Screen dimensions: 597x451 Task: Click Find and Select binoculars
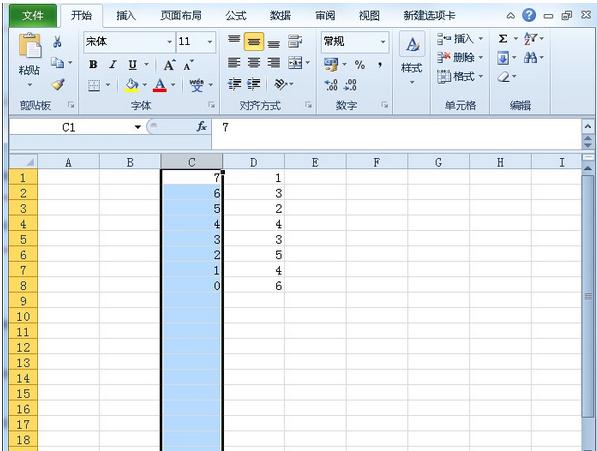530,58
